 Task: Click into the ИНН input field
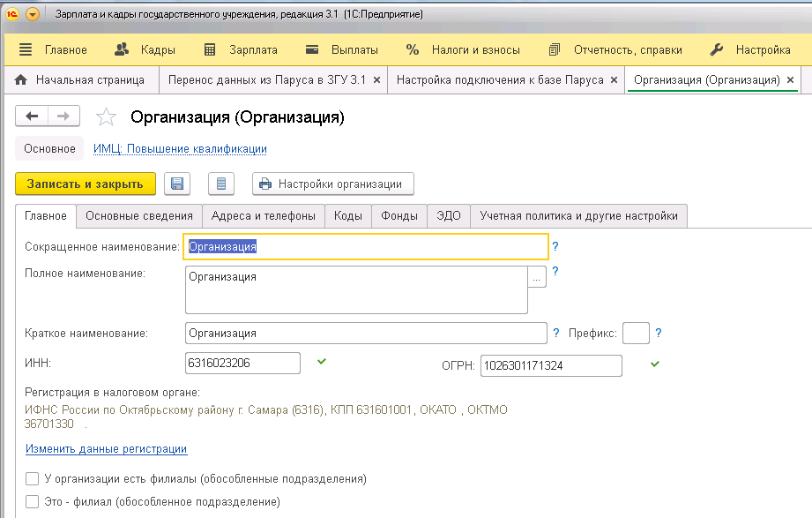[242, 364]
